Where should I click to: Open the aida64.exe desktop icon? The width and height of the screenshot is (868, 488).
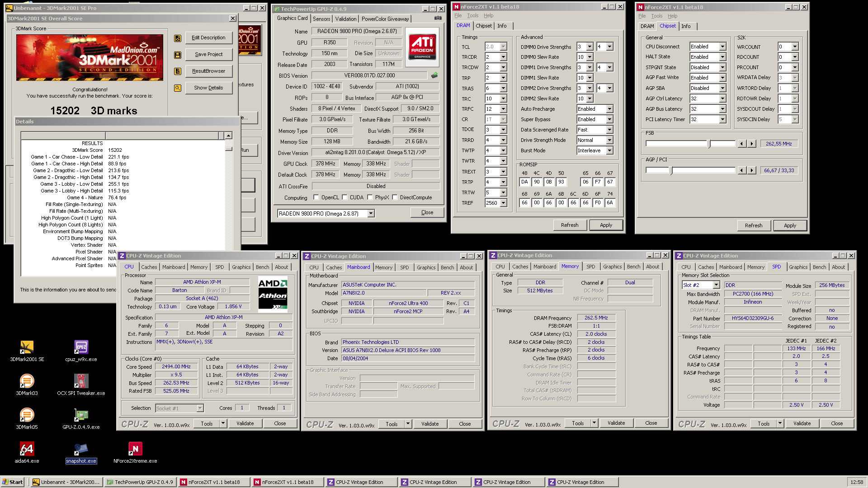(x=27, y=449)
